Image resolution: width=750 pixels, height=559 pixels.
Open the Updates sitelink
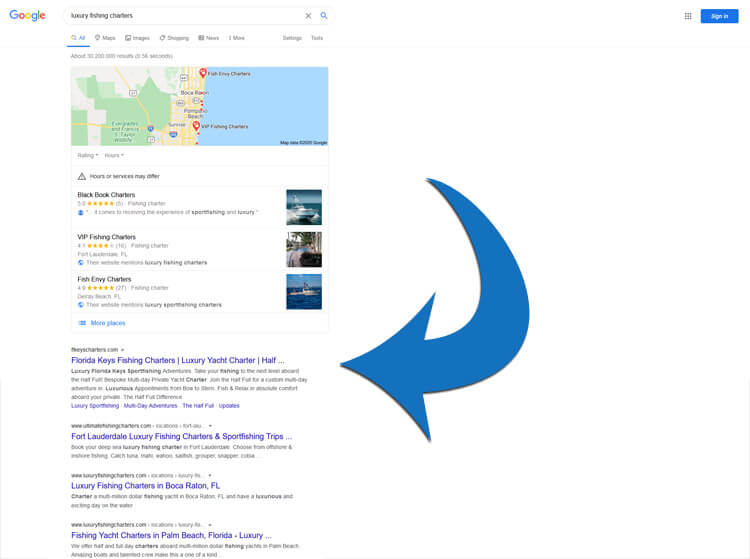click(229, 406)
